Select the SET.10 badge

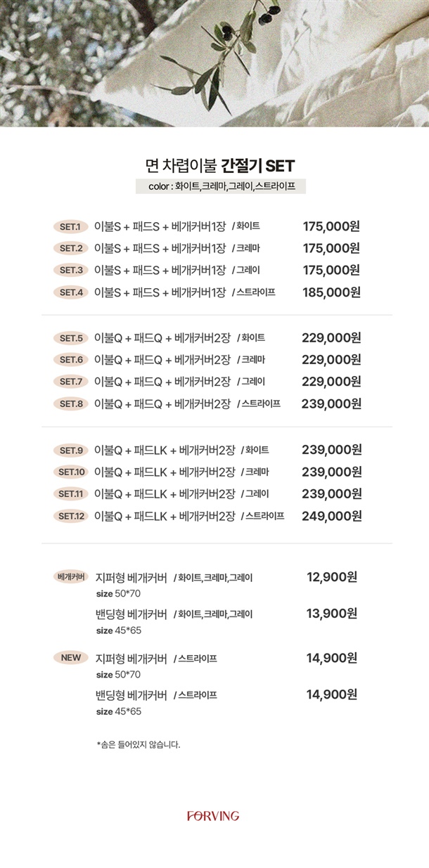pos(71,472)
